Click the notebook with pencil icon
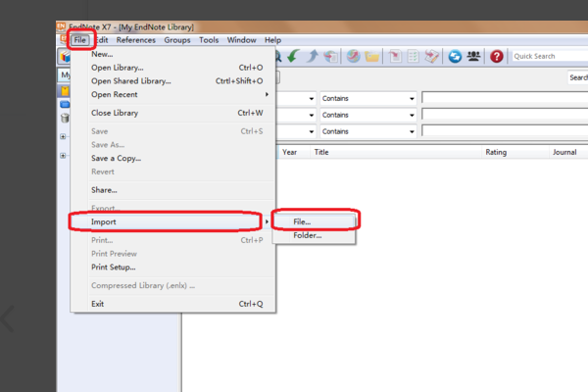This screenshot has height=392, width=588. click(431, 56)
